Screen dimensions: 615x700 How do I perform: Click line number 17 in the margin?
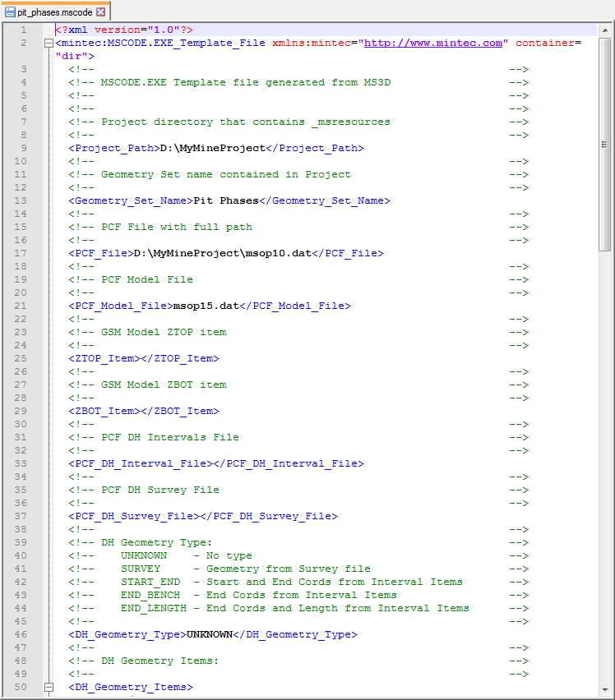21,254
